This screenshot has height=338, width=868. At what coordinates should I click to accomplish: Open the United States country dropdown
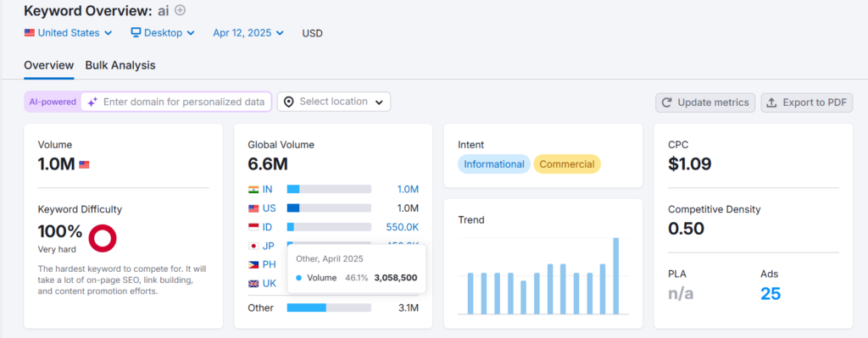pos(68,33)
